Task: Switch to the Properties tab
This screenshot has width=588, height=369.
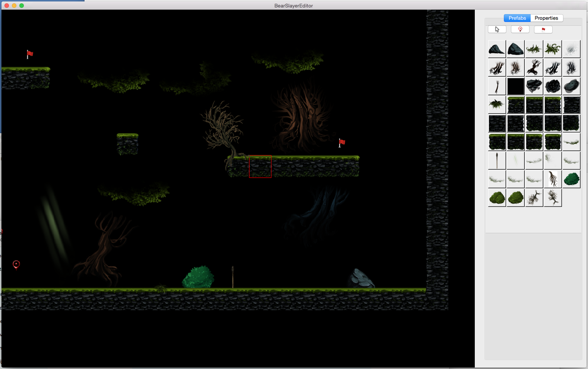Action: 546,18
